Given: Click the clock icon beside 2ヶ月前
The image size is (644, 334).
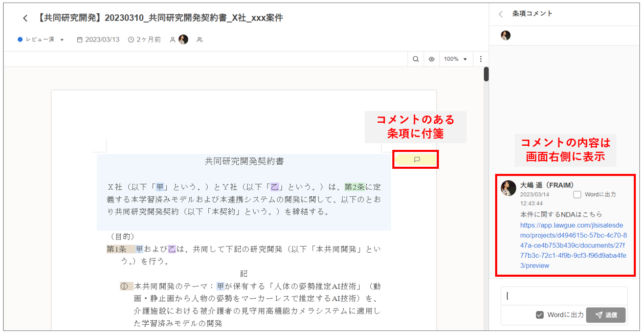Looking at the screenshot, I should [131, 39].
